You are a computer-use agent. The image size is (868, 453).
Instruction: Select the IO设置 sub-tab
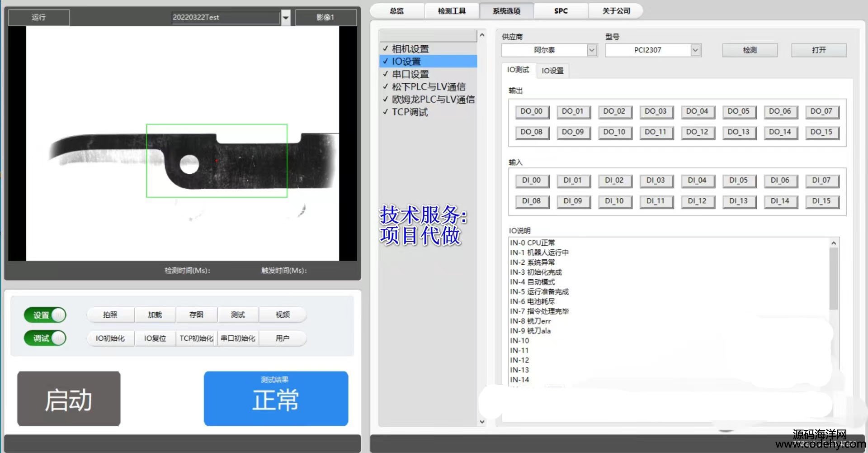552,71
